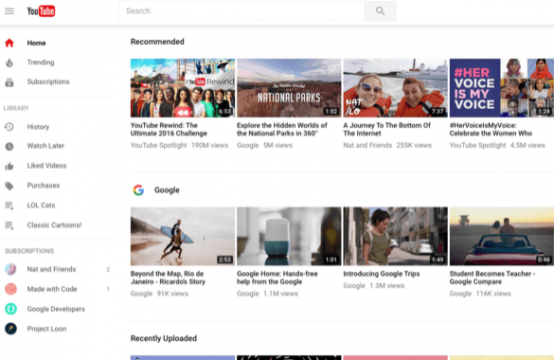This screenshot has height=360, width=554.
Task: Open title Student Becomes Teacher - Google Compare
Action: click(492, 278)
